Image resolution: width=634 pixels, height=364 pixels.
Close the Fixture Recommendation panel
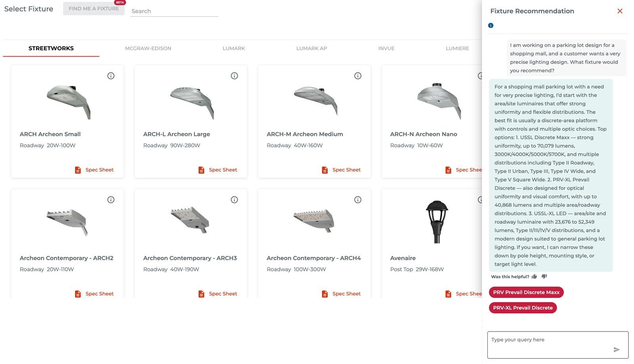click(x=620, y=11)
